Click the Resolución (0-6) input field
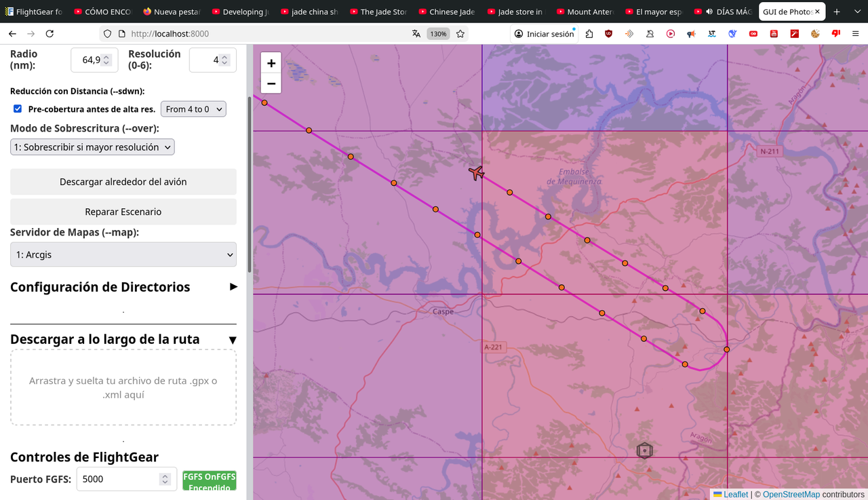The height and width of the screenshot is (500, 868). (212, 60)
